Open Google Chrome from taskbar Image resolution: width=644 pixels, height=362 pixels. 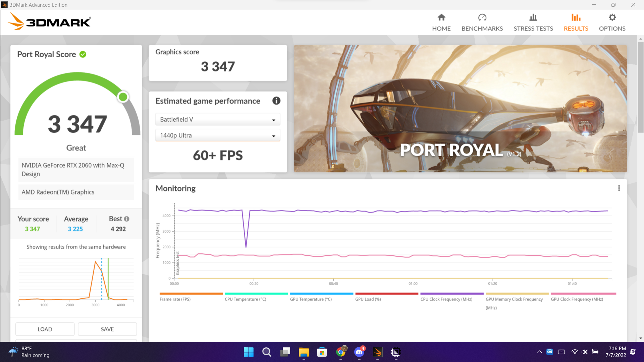tap(341, 352)
